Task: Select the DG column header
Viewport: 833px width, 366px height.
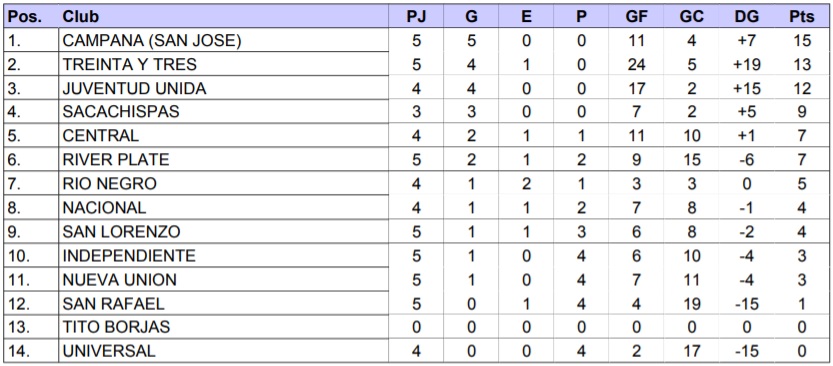Action: pos(746,16)
